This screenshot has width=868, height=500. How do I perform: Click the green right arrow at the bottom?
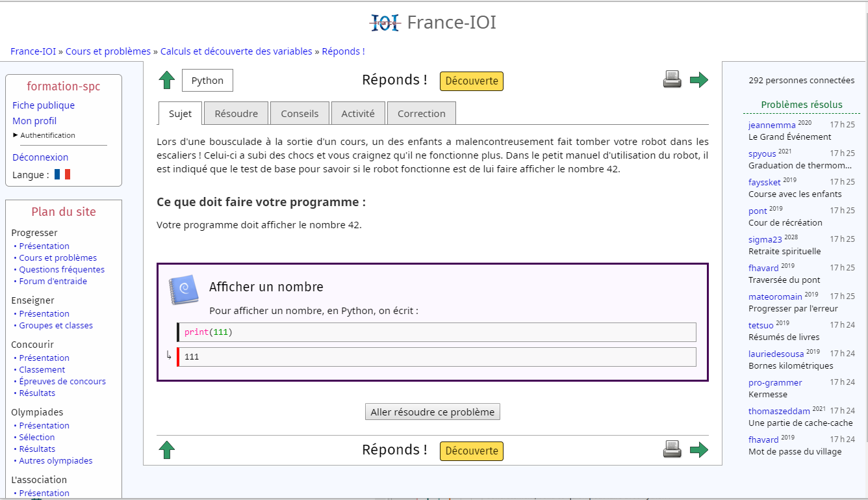coord(699,449)
